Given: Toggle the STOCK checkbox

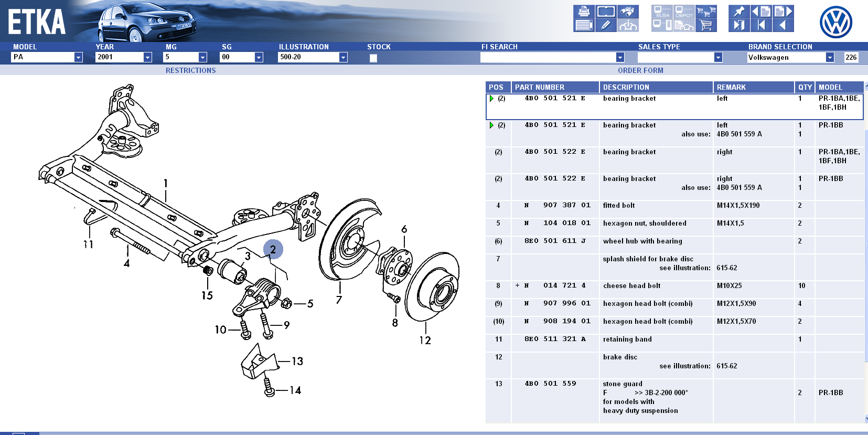Looking at the screenshot, I should click(373, 58).
